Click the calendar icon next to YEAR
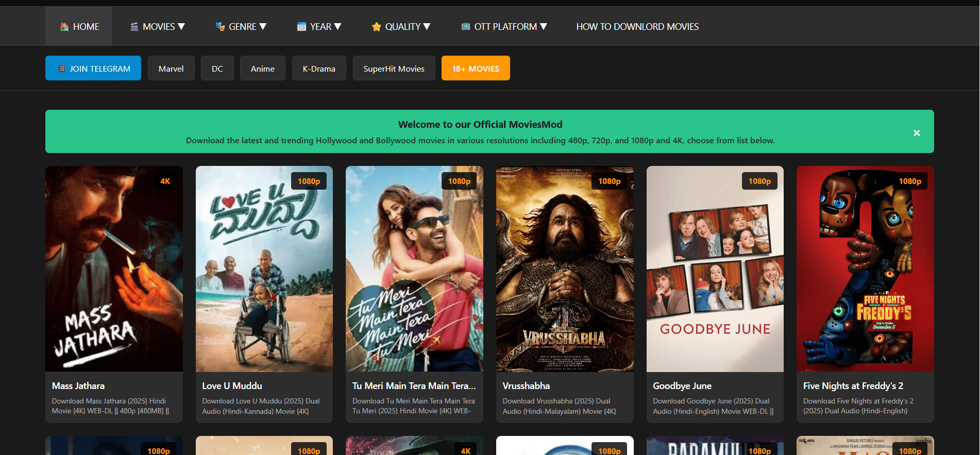Image resolution: width=980 pixels, height=455 pixels. point(301,27)
